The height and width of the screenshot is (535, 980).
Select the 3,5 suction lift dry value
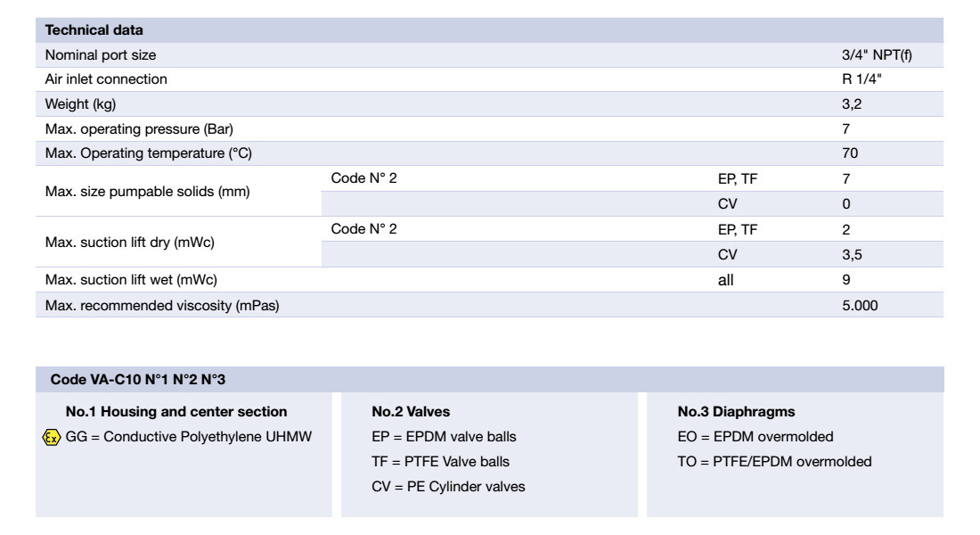[x=852, y=255]
